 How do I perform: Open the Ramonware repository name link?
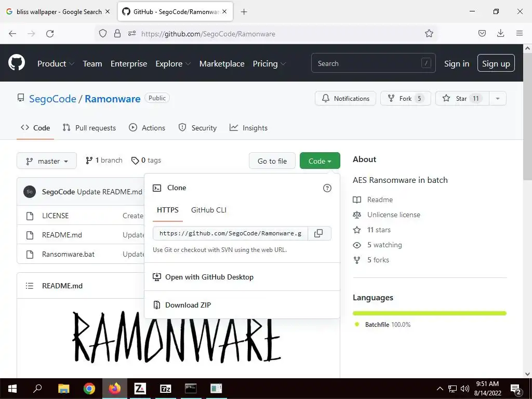(x=113, y=99)
